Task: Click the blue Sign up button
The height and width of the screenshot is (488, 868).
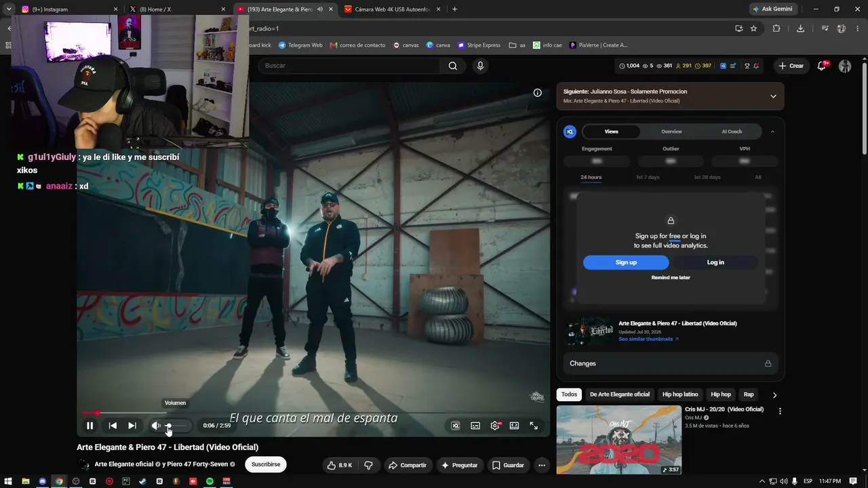Action: coord(626,262)
